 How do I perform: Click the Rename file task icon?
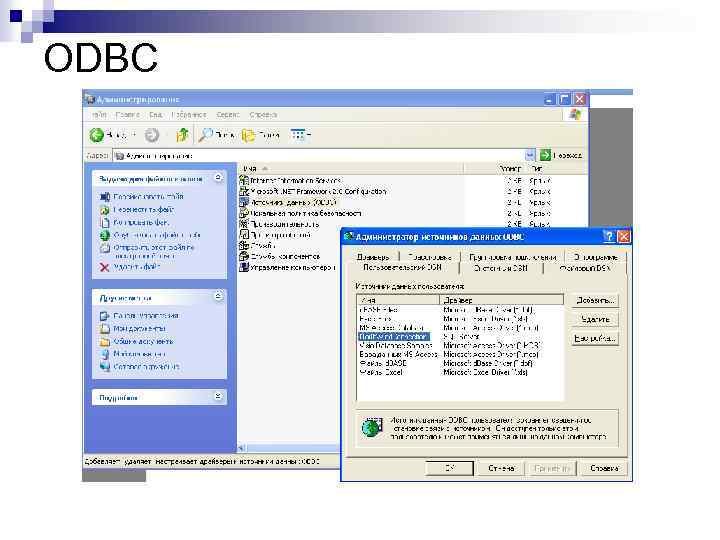(x=105, y=197)
